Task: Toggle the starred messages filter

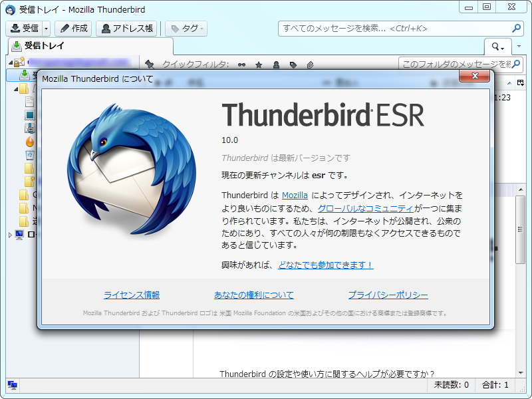Action: coord(259,65)
